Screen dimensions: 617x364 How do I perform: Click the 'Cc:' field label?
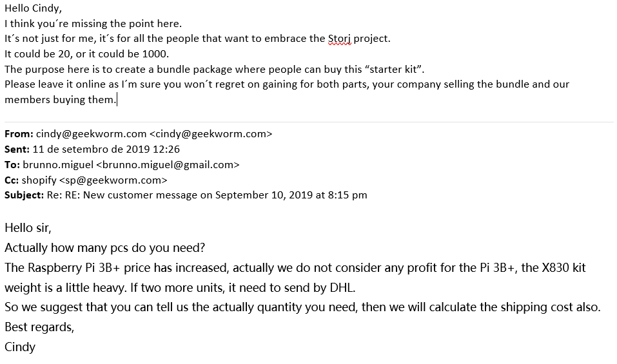click(12, 180)
